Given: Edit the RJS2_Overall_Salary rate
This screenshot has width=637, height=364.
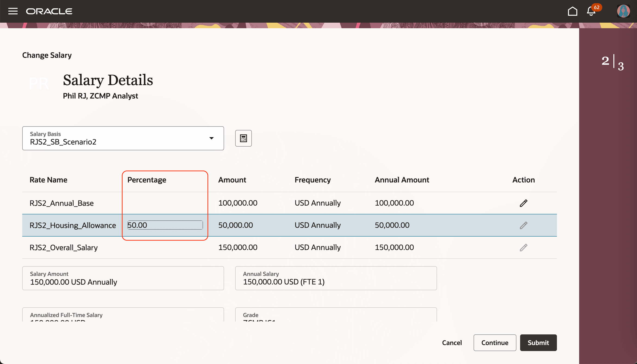Looking at the screenshot, I should 523,247.
